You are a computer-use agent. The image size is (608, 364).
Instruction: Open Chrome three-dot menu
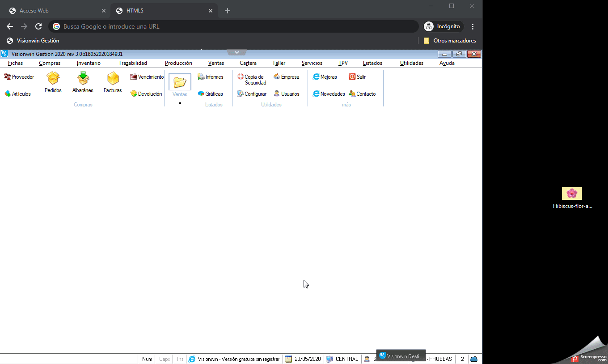click(x=473, y=26)
